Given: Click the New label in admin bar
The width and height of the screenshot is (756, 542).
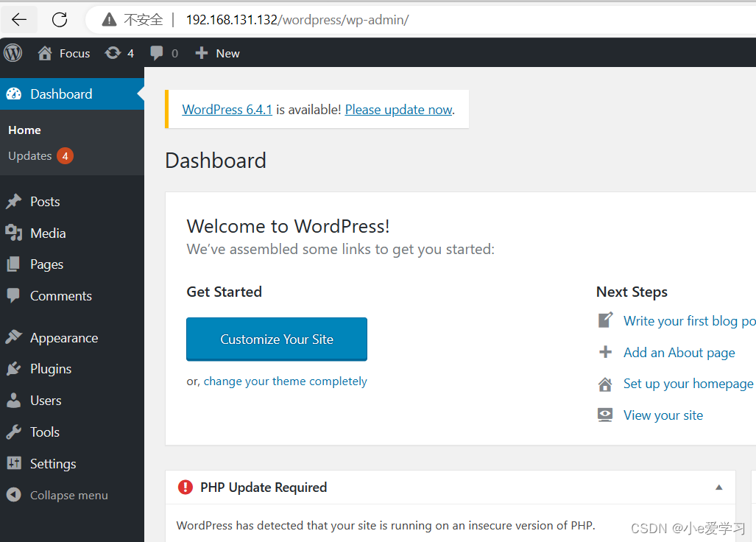Looking at the screenshot, I should point(227,54).
